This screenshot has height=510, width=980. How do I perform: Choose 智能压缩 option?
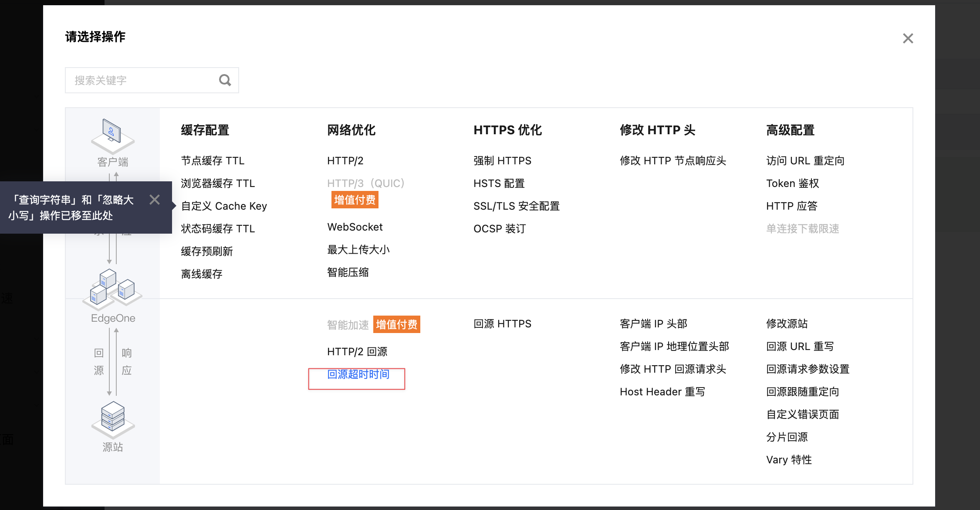click(x=348, y=272)
